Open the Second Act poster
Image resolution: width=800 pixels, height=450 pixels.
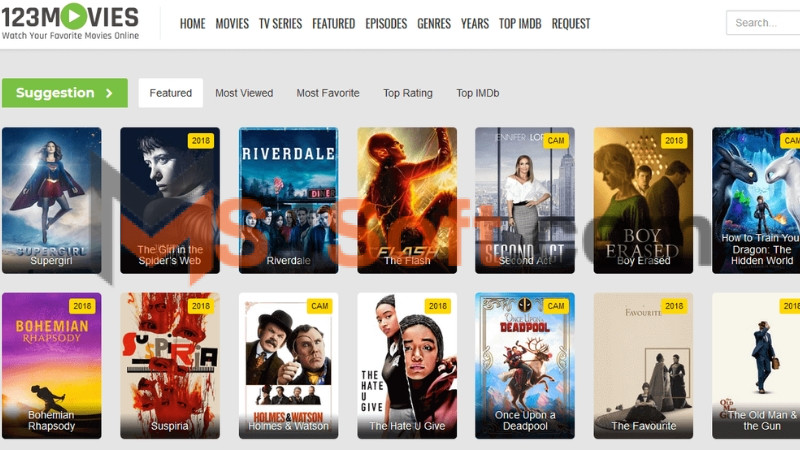[525, 201]
